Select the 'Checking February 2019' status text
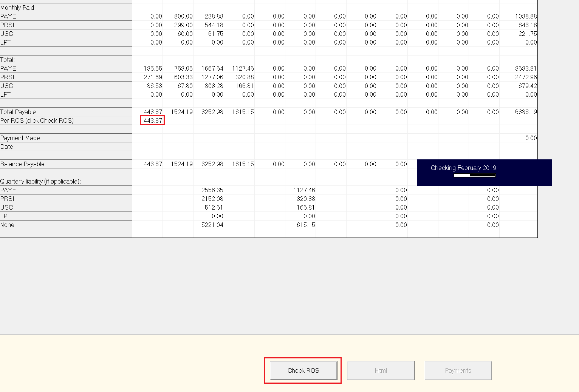Image resolution: width=579 pixels, height=392 pixels. (x=463, y=168)
